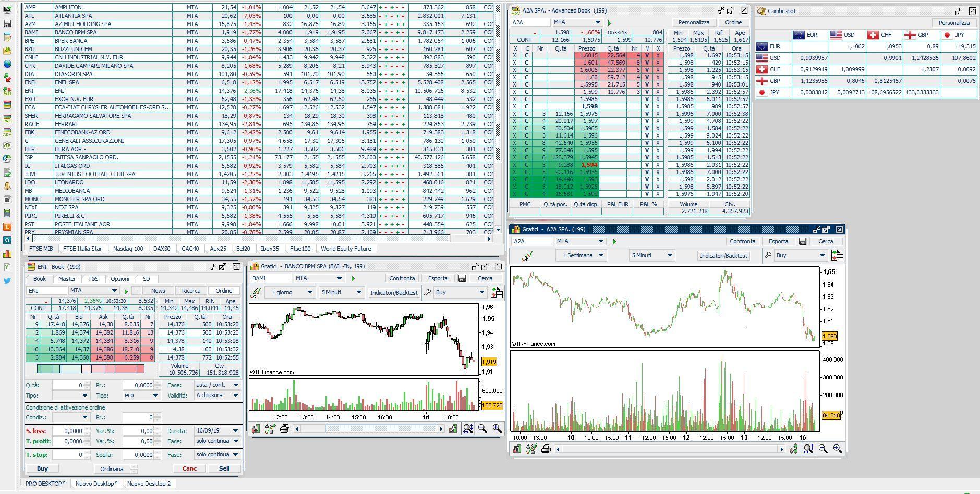Open the PRO book icon in left sidebar
980x494 pixels.
pyautogui.click(x=7, y=118)
